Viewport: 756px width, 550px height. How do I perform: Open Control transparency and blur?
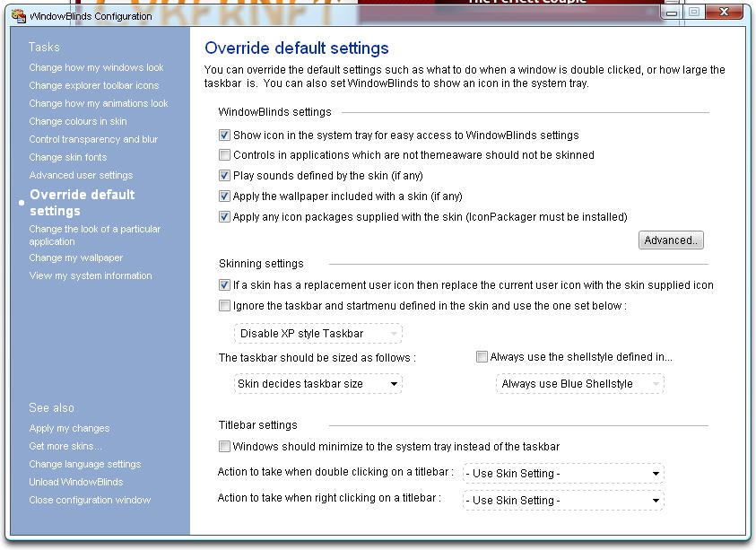[93, 139]
